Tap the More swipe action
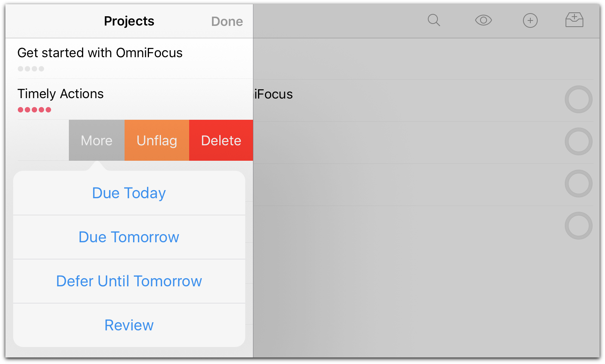This screenshot has height=364, width=605. pyautogui.click(x=97, y=140)
